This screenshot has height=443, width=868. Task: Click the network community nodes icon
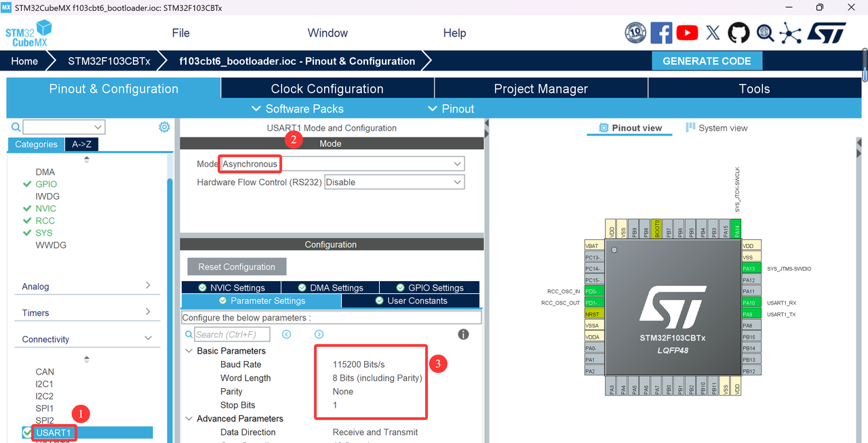click(x=790, y=33)
